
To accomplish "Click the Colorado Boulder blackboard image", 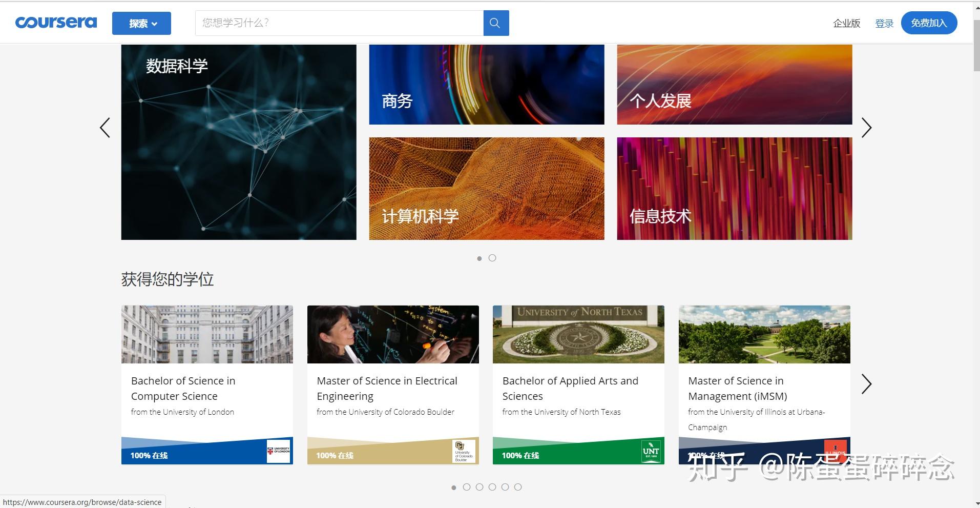I will click(x=393, y=334).
